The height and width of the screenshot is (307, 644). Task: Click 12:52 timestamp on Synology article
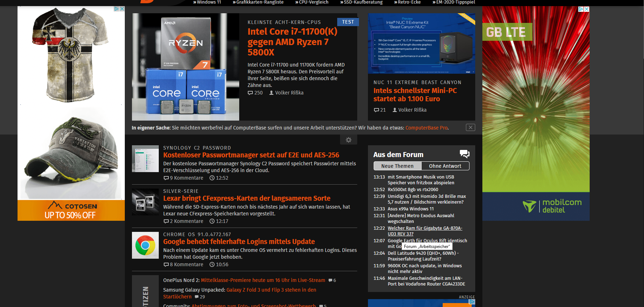[x=219, y=178]
